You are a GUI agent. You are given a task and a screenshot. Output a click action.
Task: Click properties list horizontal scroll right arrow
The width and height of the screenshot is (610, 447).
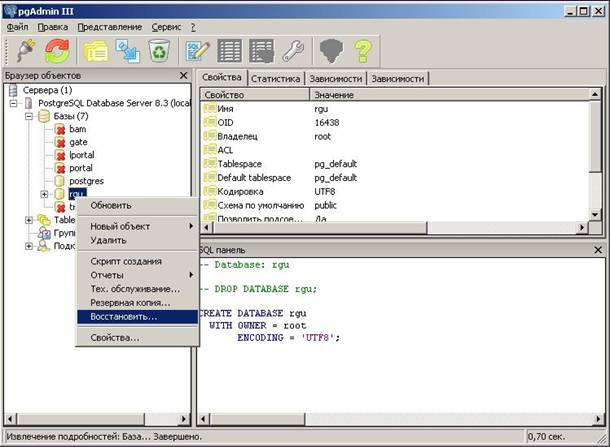tap(582, 227)
